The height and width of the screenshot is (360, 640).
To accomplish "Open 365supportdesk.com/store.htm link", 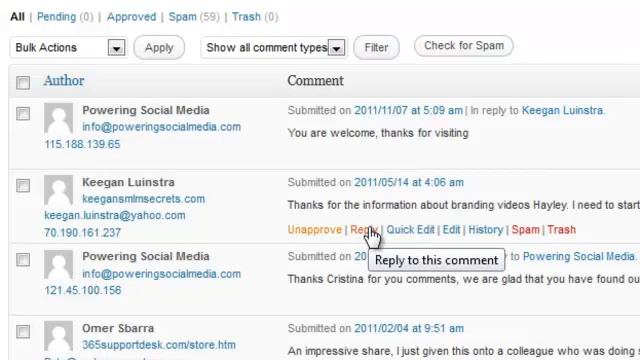I will click(159, 345).
